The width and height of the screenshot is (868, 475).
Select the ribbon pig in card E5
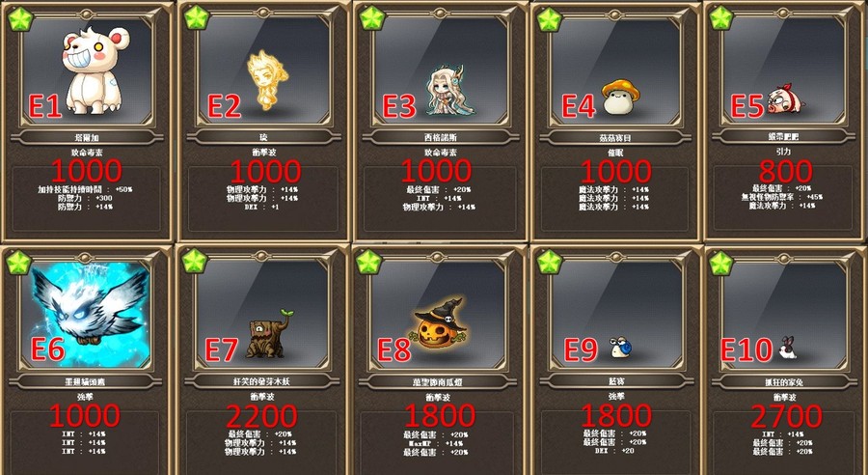785,99
